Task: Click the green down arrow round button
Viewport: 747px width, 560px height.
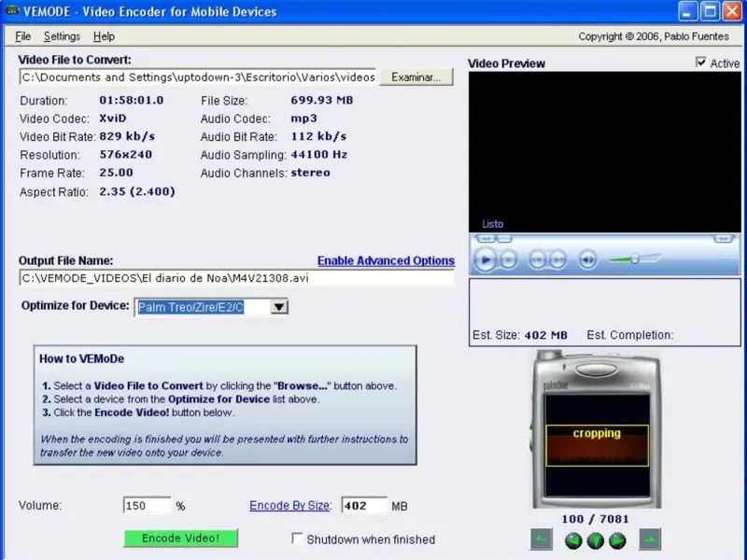Action: point(596,540)
